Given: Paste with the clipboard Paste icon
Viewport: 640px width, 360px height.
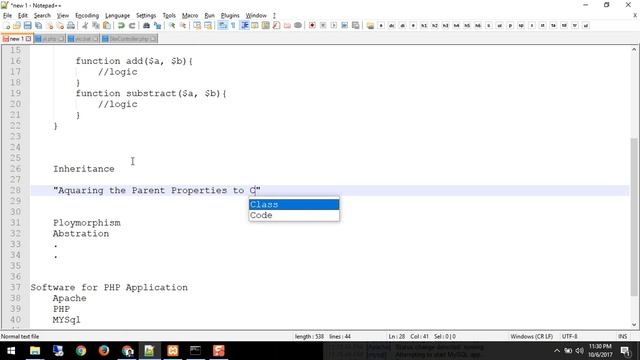Looking at the screenshot, I should 107,26.
